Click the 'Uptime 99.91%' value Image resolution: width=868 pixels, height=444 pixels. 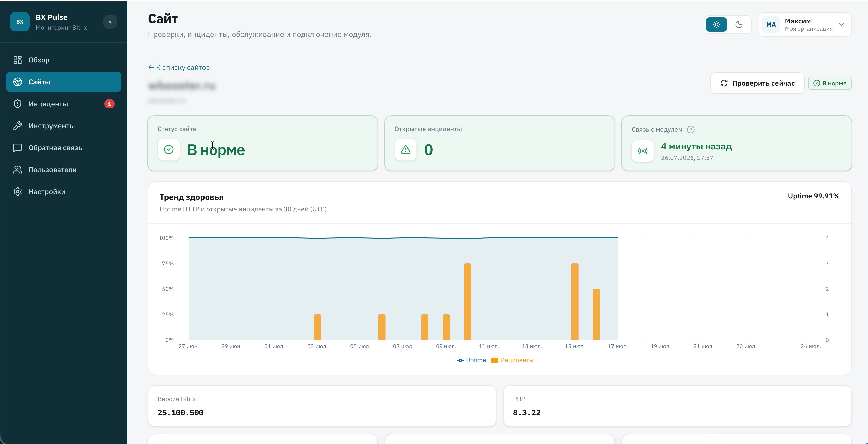click(x=813, y=196)
